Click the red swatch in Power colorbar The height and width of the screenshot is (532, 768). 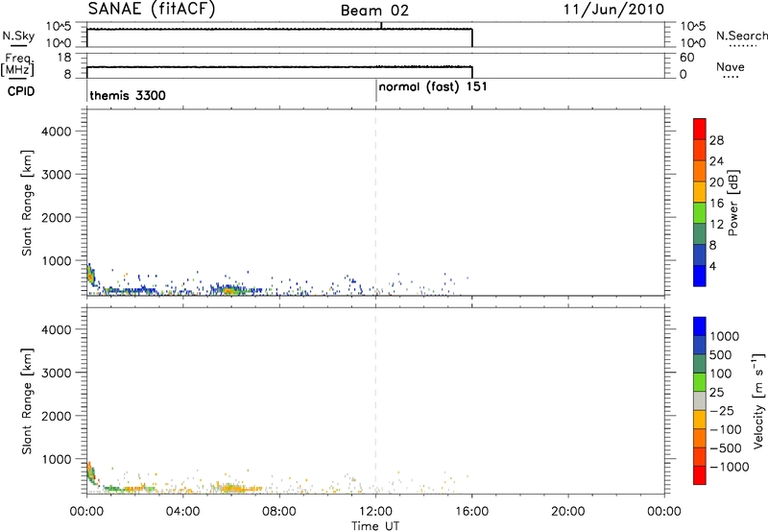700,129
